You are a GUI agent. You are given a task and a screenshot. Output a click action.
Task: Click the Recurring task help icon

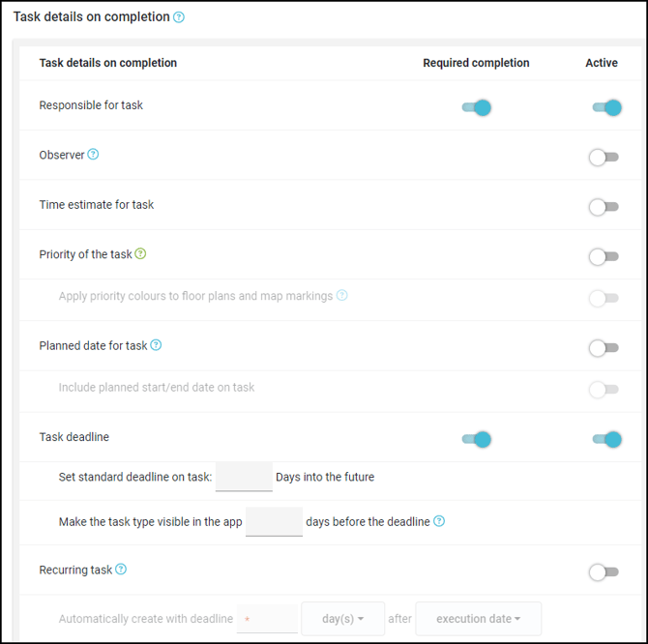pos(121,570)
